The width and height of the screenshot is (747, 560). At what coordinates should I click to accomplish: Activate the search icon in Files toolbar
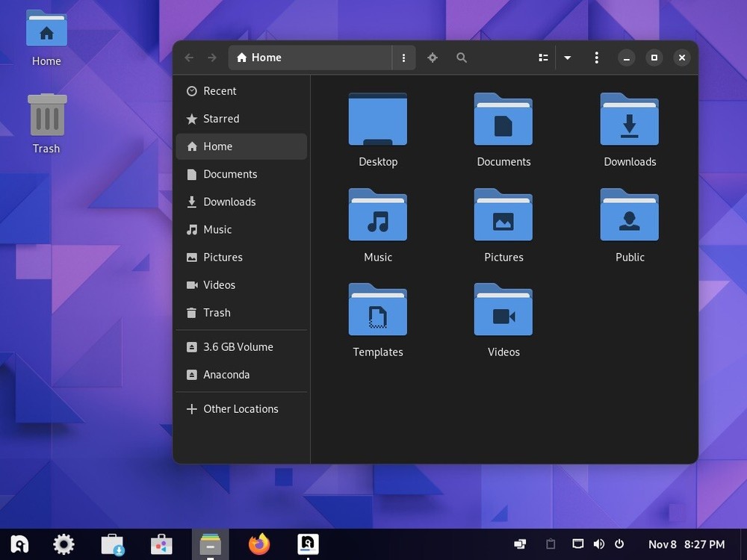(462, 57)
